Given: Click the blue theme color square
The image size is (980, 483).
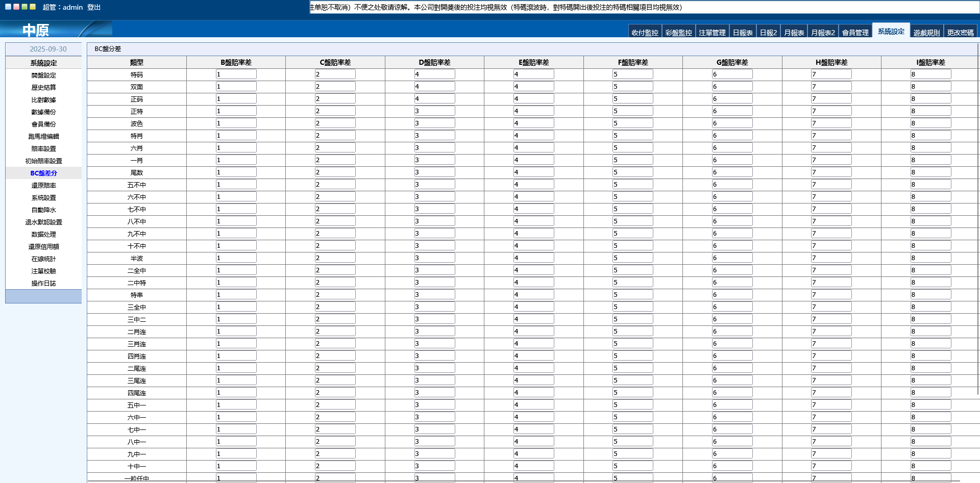Looking at the screenshot, I should 8,7.
